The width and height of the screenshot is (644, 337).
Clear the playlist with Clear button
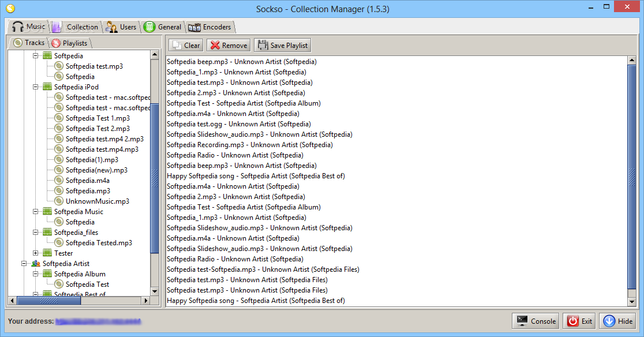coord(186,46)
